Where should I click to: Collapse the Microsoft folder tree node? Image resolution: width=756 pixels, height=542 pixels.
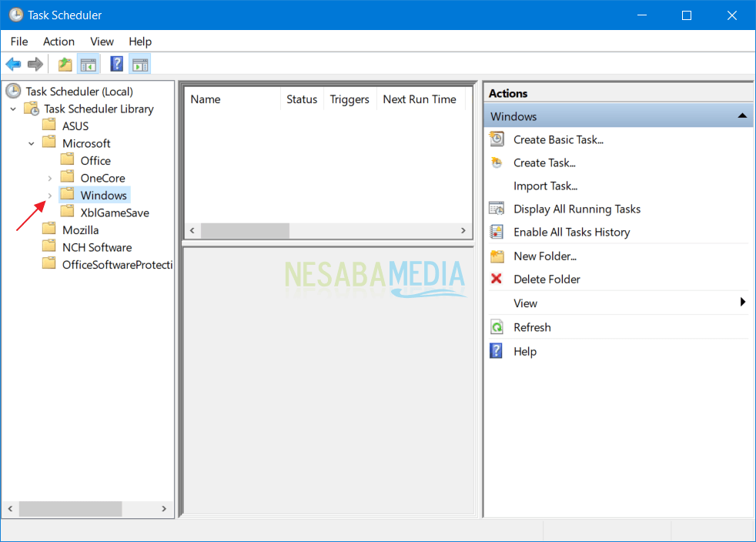pos(32,143)
